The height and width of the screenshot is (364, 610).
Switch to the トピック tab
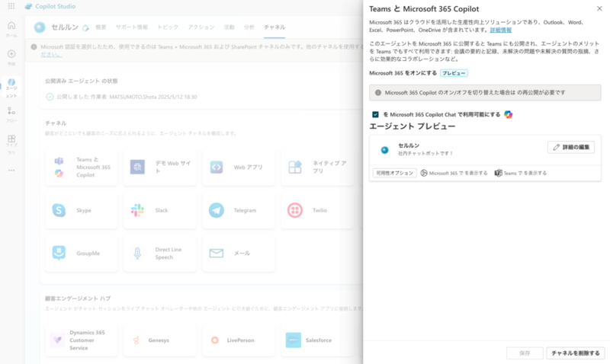168,27
